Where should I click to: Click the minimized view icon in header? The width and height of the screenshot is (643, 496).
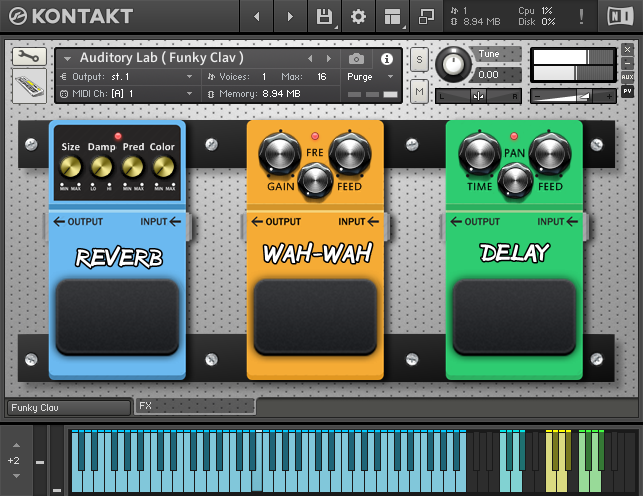pos(426,16)
